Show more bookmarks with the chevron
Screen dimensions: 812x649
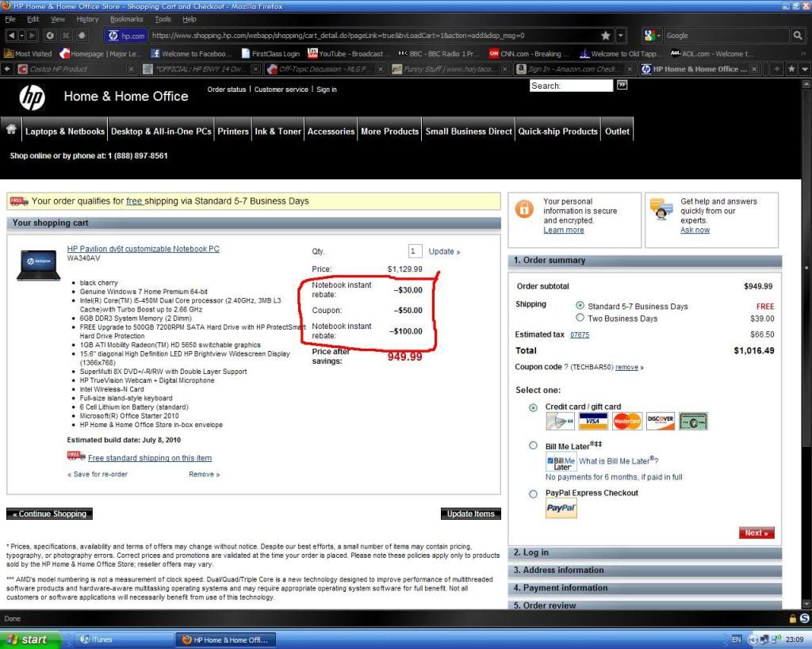coord(803,53)
